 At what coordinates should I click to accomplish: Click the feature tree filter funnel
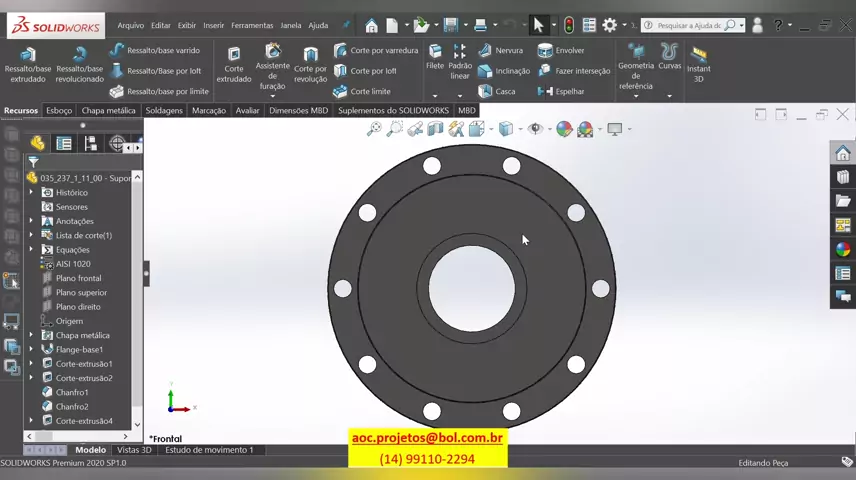pos(33,162)
